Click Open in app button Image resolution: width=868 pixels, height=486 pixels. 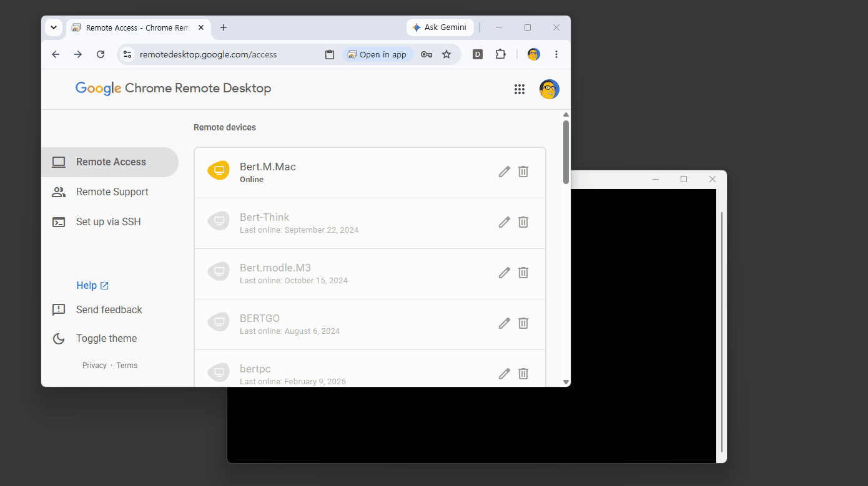click(x=377, y=54)
